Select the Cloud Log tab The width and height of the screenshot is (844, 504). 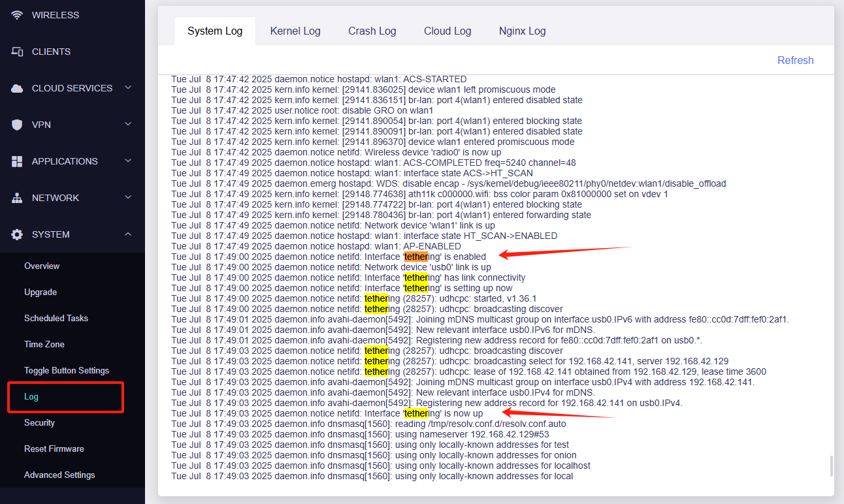point(447,31)
